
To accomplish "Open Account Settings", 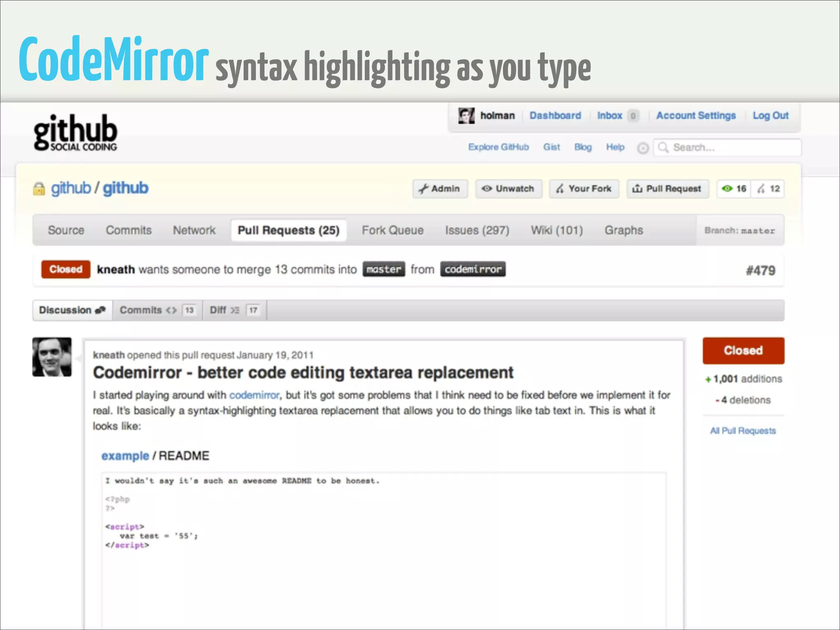I will 696,116.
